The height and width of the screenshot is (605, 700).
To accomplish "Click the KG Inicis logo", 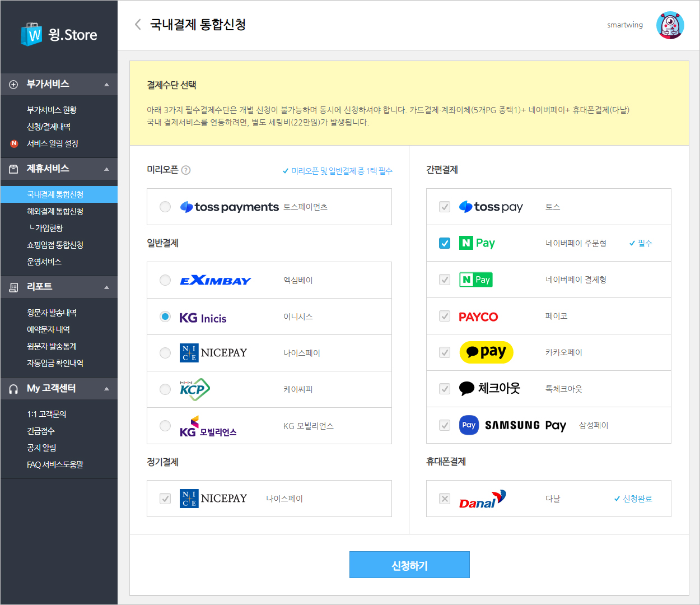I will 203,318.
